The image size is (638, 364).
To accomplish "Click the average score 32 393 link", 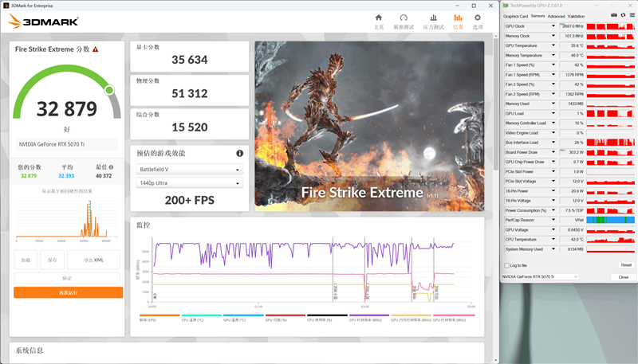I will 66,176.
